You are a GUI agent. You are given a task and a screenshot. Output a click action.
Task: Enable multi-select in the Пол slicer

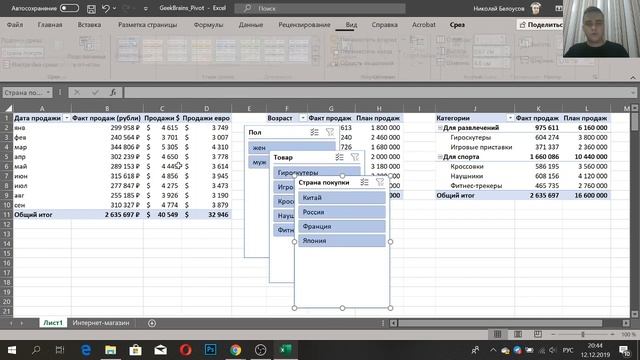pyautogui.click(x=314, y=132)
